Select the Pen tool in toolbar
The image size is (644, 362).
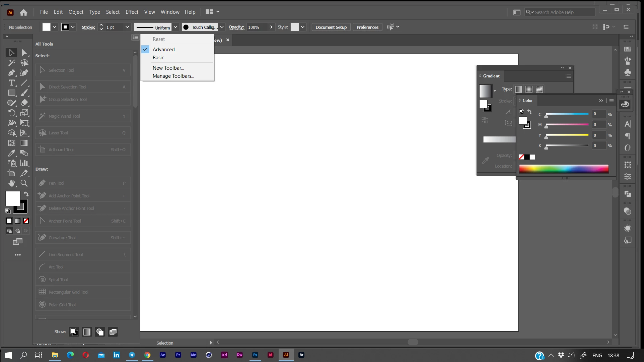point(12,73)
